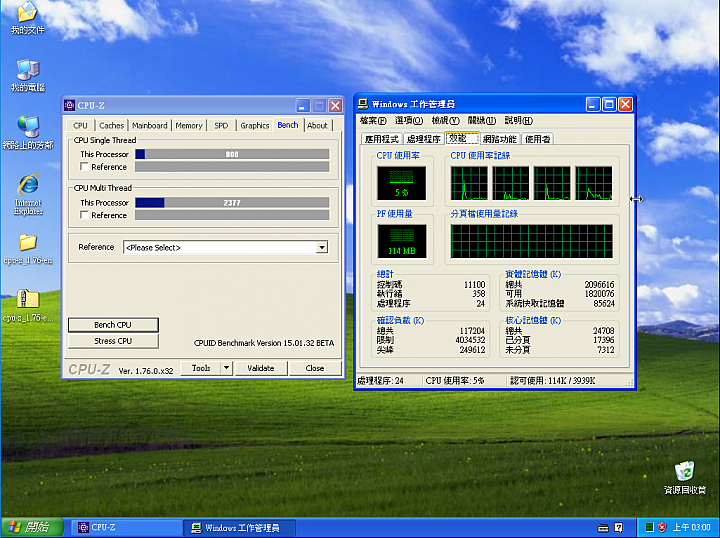Click the Bench CPU button
Screen dimensions: 720x538
tap(113, 325)
